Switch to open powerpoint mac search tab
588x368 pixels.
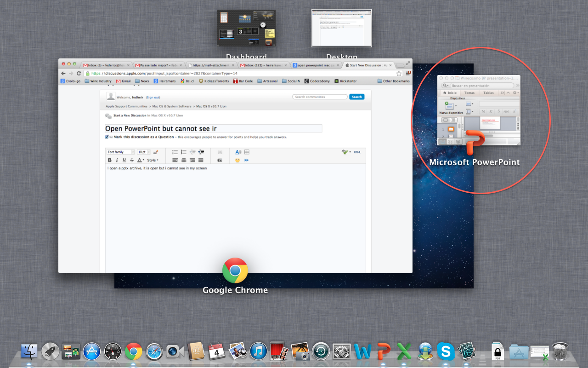316,65
